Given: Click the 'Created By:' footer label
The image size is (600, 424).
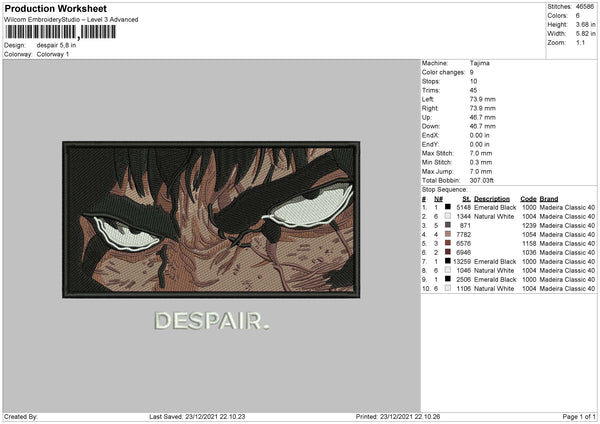Looking at the screenshot, I should click(21, 416).
